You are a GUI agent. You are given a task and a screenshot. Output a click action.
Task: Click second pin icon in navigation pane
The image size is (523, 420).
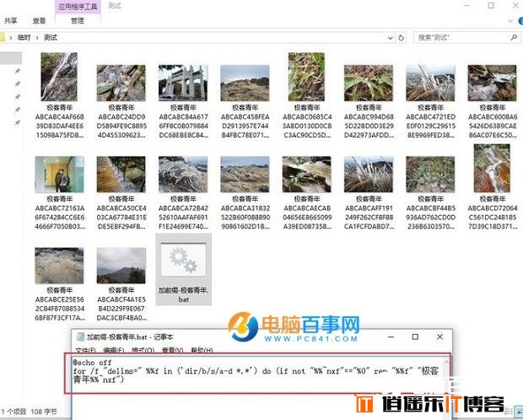click(18, 84)
